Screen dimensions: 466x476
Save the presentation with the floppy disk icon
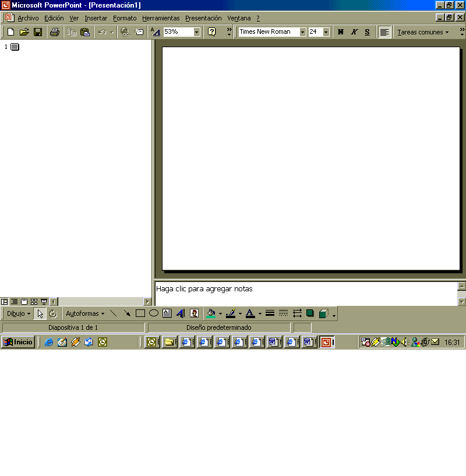click(x=38, y=32)
